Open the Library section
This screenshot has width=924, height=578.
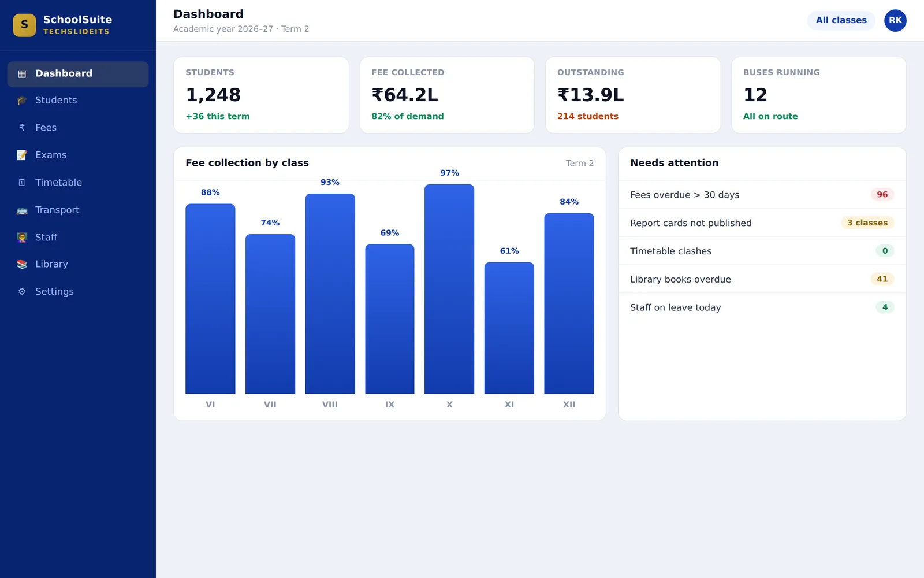coord(78,264)
